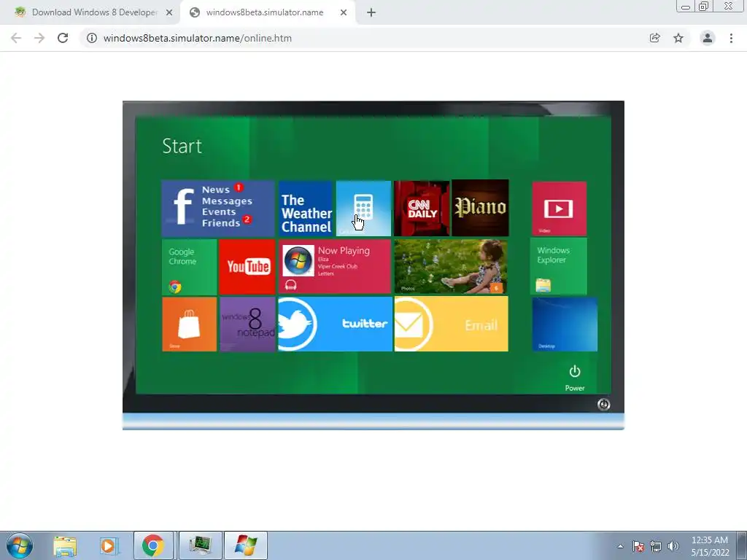Click the taskbar clock and date
This screenshot has height=560, width=747.
(710, 546)
